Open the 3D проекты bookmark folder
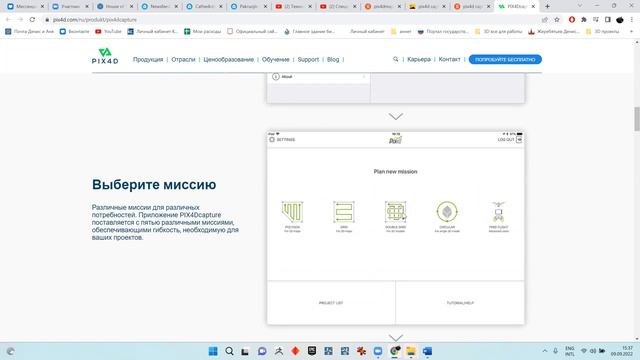The width and height of the screenshot is (640, 360). click(x=602, y=31)
